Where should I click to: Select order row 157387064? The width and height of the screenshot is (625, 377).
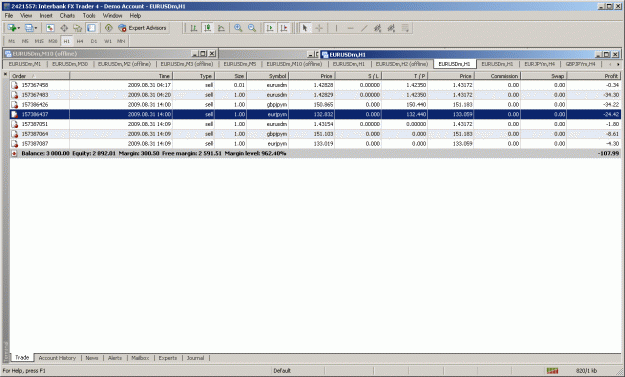pos(315,134)
